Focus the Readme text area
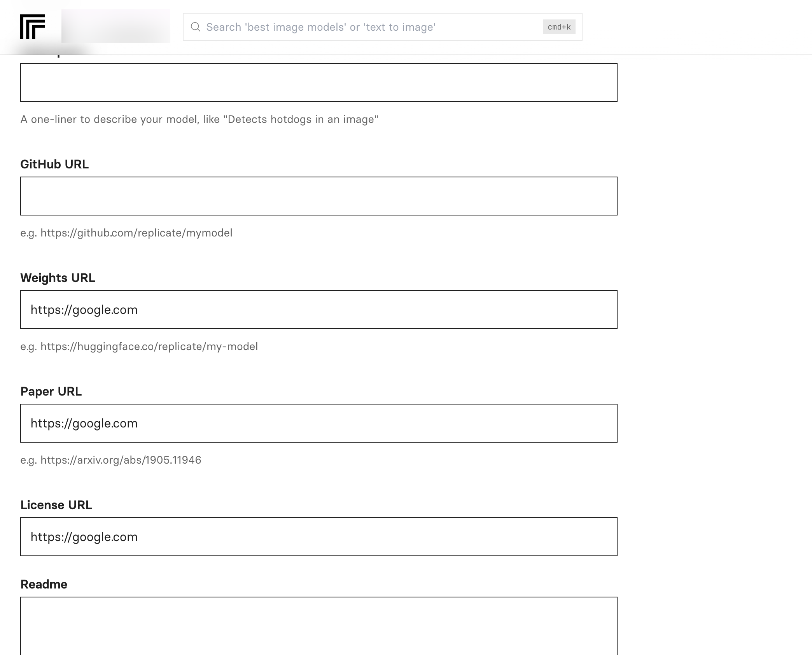The image size is (812, 655). tap(318, 626)
